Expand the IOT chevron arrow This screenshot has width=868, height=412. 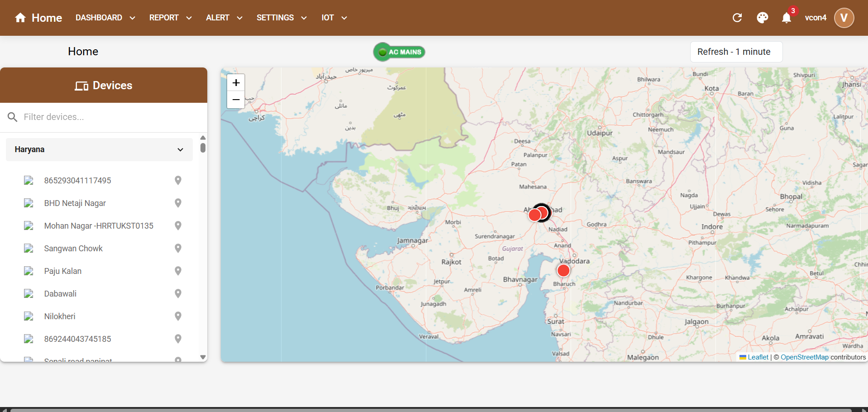[x=344, y=18]
